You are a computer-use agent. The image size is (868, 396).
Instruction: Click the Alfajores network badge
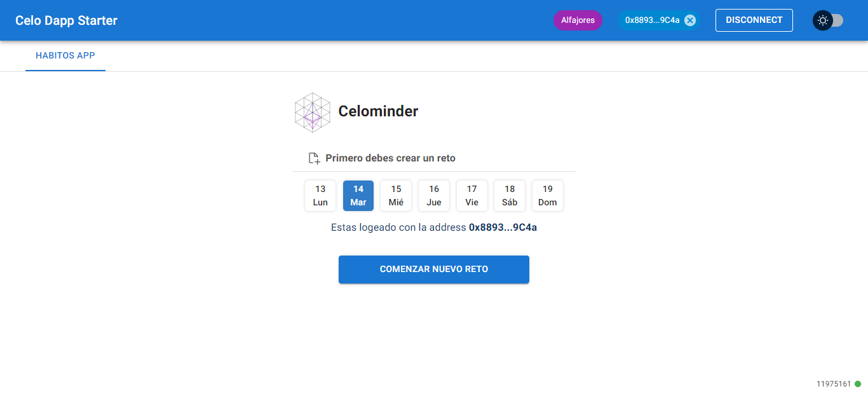coord(578,20)
